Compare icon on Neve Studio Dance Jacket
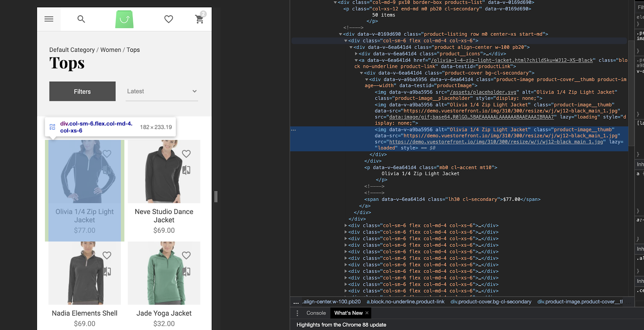Viewport: 644px width, 330px height. coord(186,170)
